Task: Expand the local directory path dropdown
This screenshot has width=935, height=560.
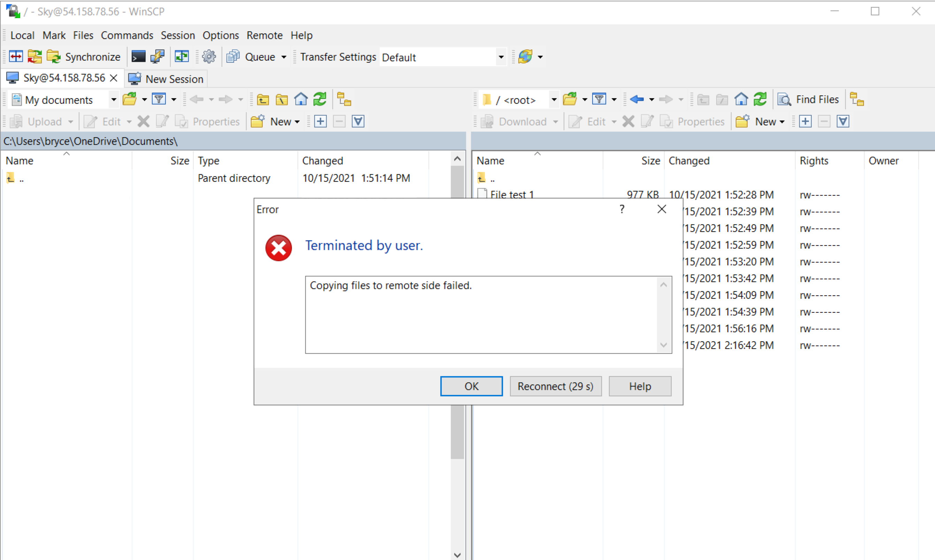Action: click(x=113, y=100)
